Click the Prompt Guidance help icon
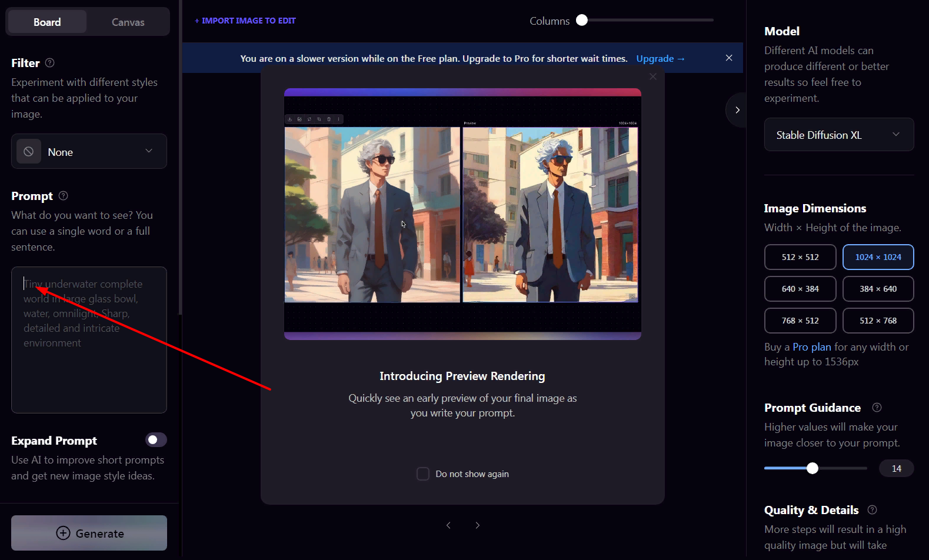 pos(877,408)
